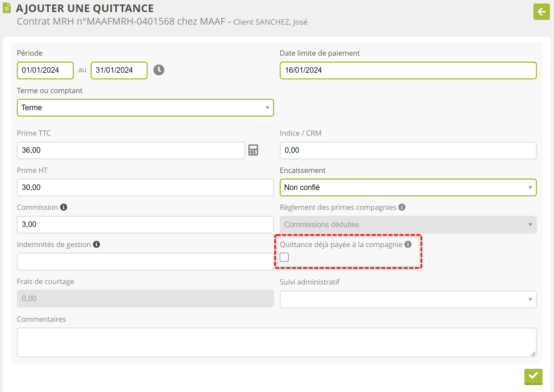Click into the Commentaires text area
This screenshot has height=392, width=554.
[276, 342]
